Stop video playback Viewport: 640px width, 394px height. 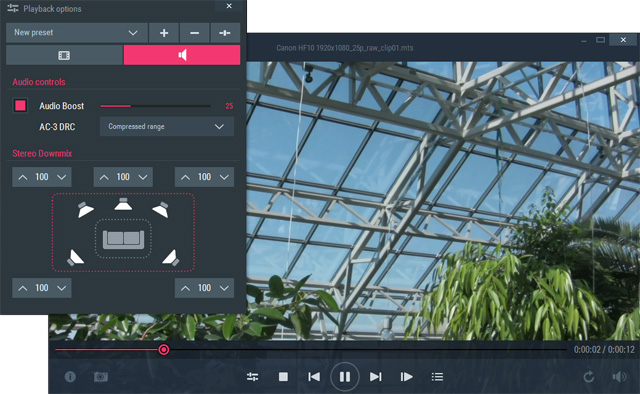(283, 376)
